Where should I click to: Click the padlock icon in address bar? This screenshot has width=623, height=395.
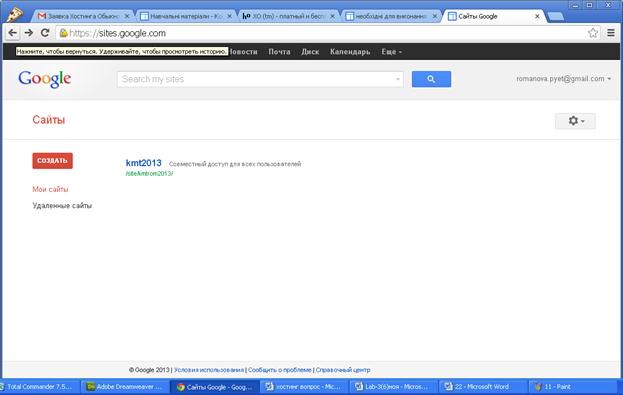click(63, 33)
